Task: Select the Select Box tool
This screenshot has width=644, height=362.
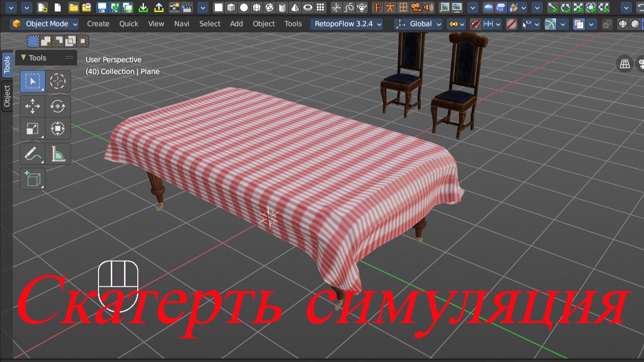Action: pyautogui.click(x=32, y=81)
